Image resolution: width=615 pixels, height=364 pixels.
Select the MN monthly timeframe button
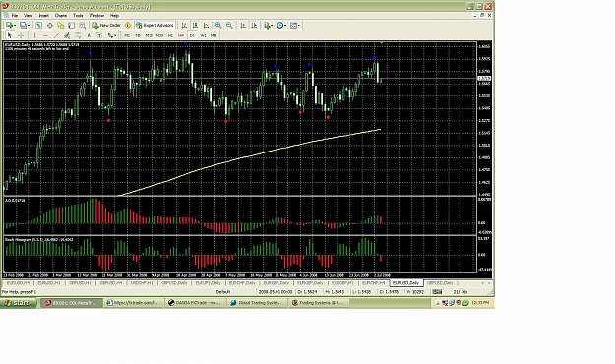point(214,35)
